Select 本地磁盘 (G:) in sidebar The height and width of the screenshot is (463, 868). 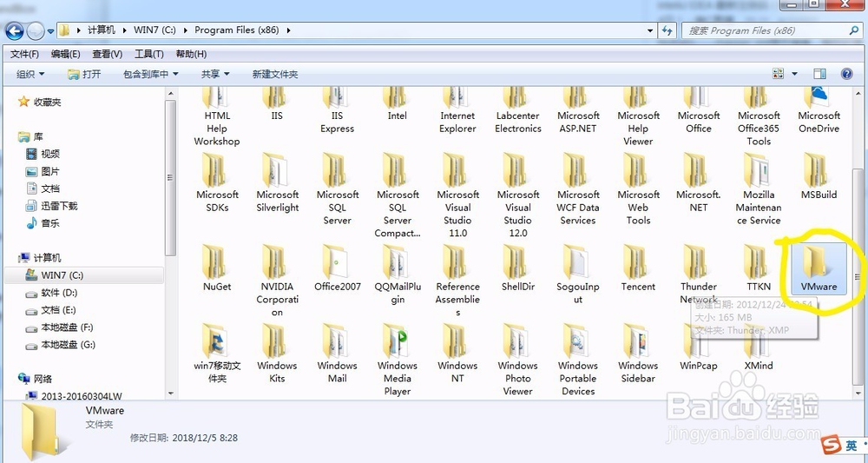(x=61, y=345)
